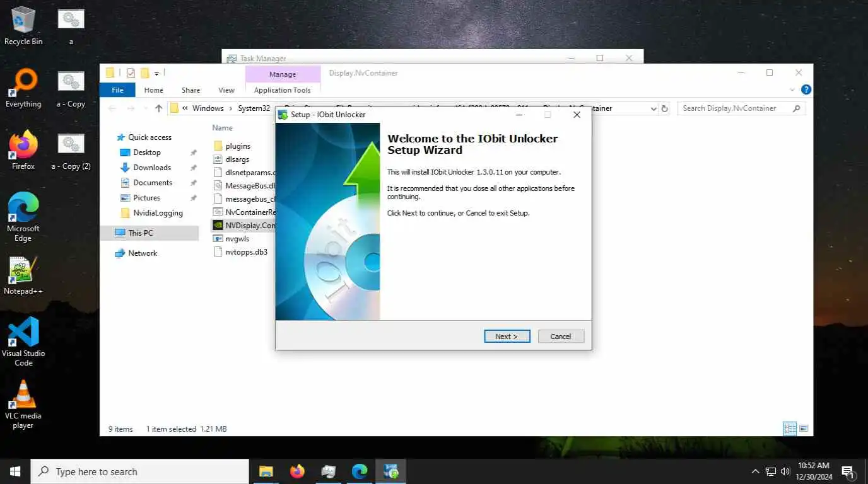
Task: Open the File tab in Explorer
Action: coord(117,90)
